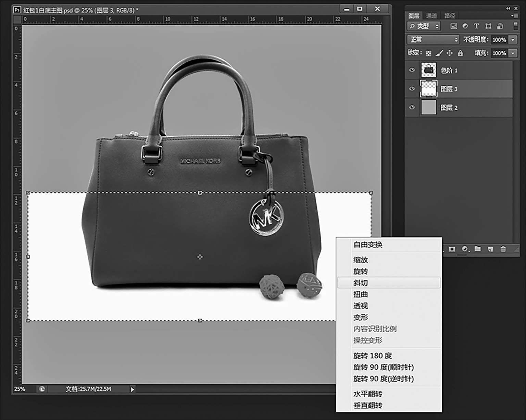The width and height of the screenshot is (526, 420).
Task: Toggle visibility of 图层 3
Action: [412, 89]
